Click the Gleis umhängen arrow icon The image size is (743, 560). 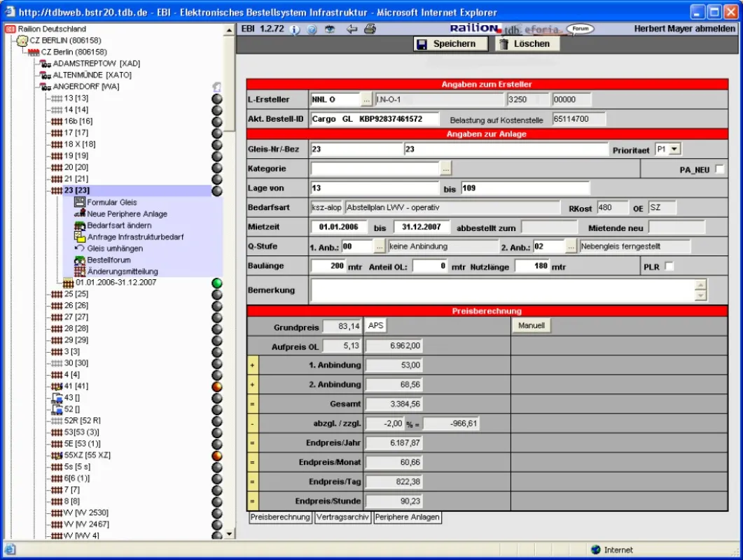point(80,248)
